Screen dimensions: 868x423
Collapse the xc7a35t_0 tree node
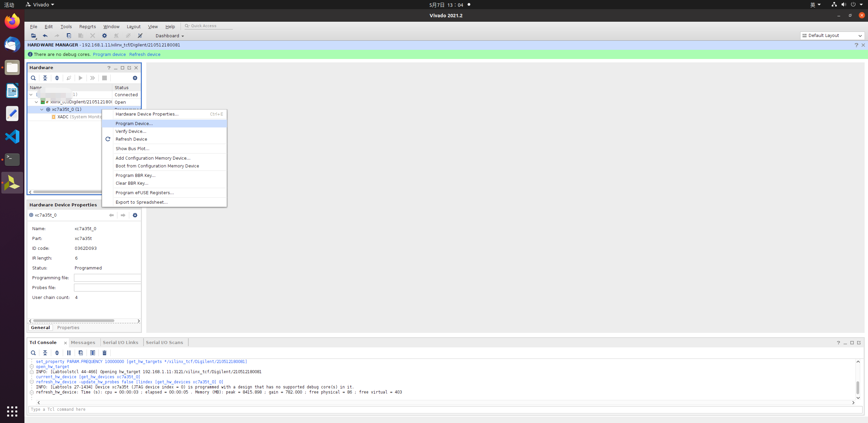point(42,109)
